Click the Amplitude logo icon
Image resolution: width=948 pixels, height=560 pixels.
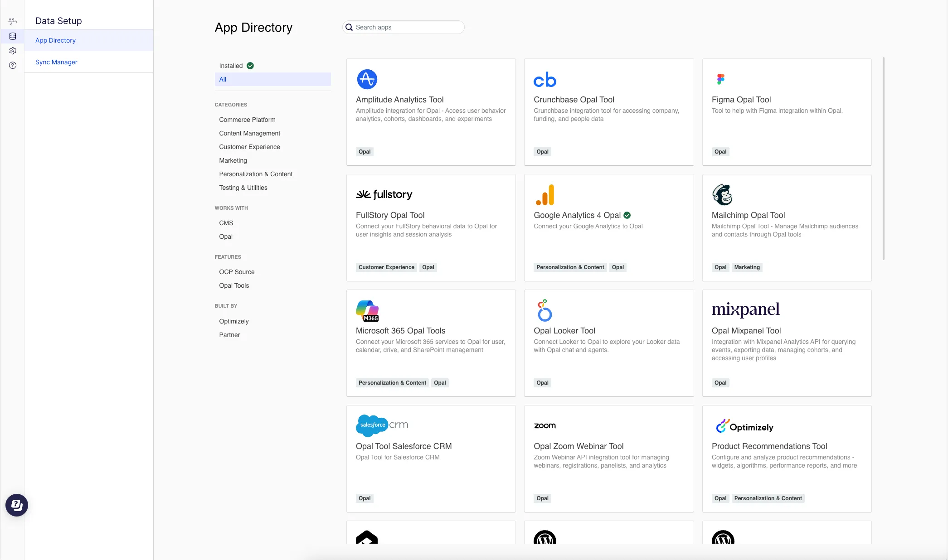(x=367, y=79)
